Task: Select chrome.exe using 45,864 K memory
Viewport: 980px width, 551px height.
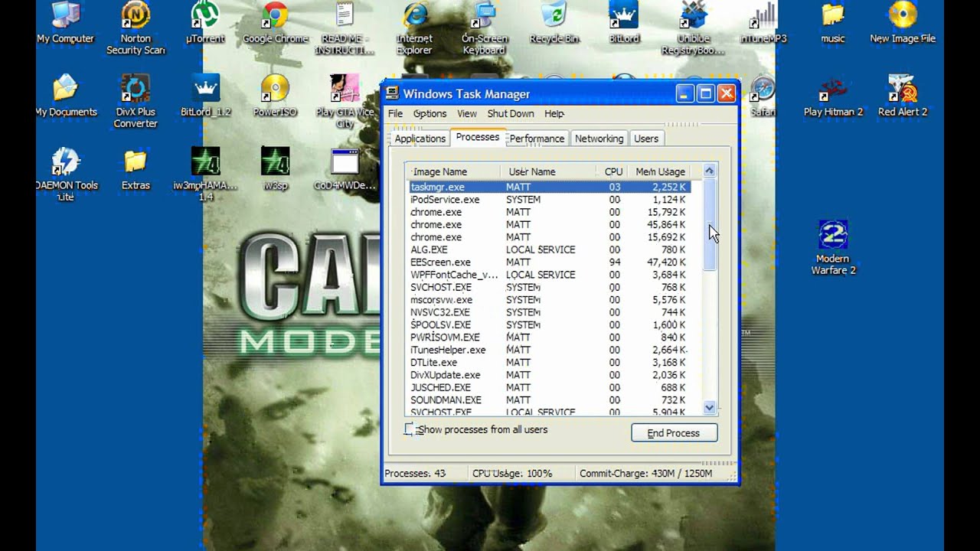Action: [550, 225]
